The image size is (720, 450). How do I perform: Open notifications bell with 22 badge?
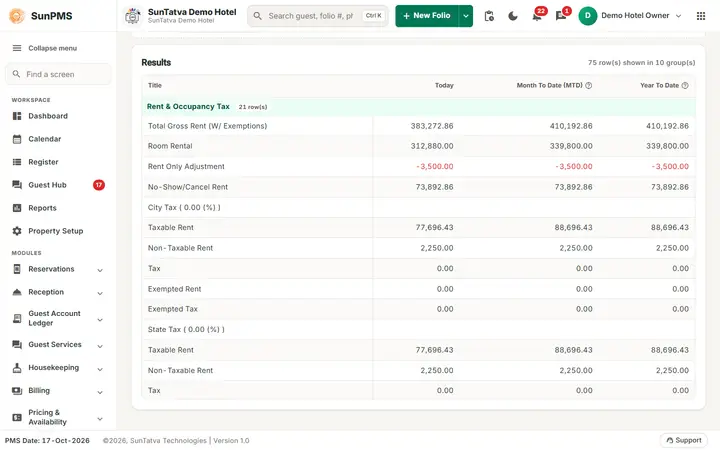537,17
